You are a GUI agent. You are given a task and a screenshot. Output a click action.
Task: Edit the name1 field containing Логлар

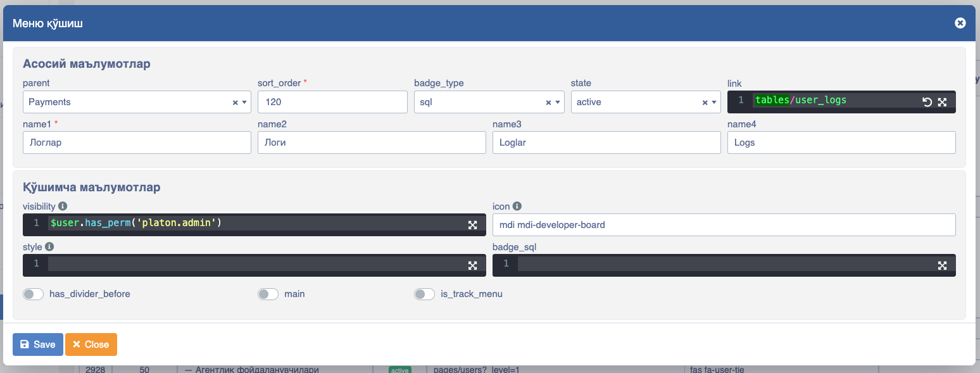click(137, 142)
